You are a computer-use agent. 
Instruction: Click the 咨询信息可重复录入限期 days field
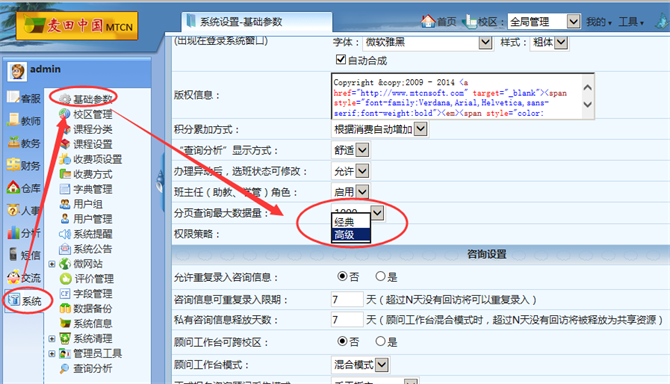pos(347,299)
